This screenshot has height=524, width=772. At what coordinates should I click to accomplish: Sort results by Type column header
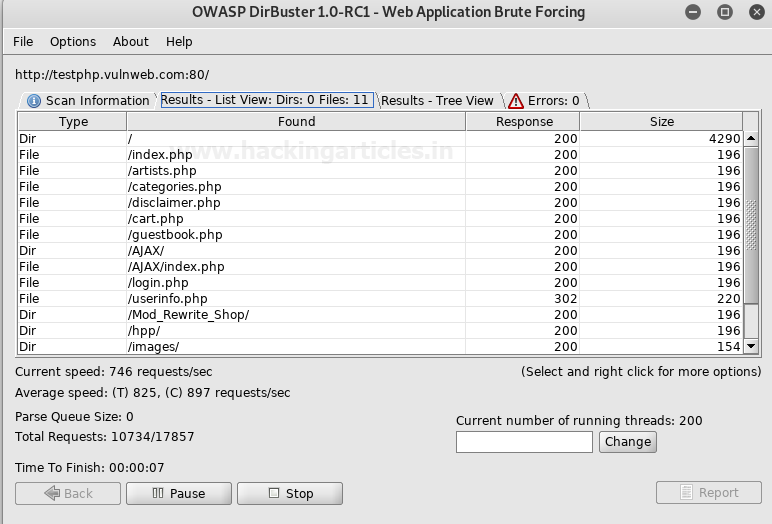point(73,122)
